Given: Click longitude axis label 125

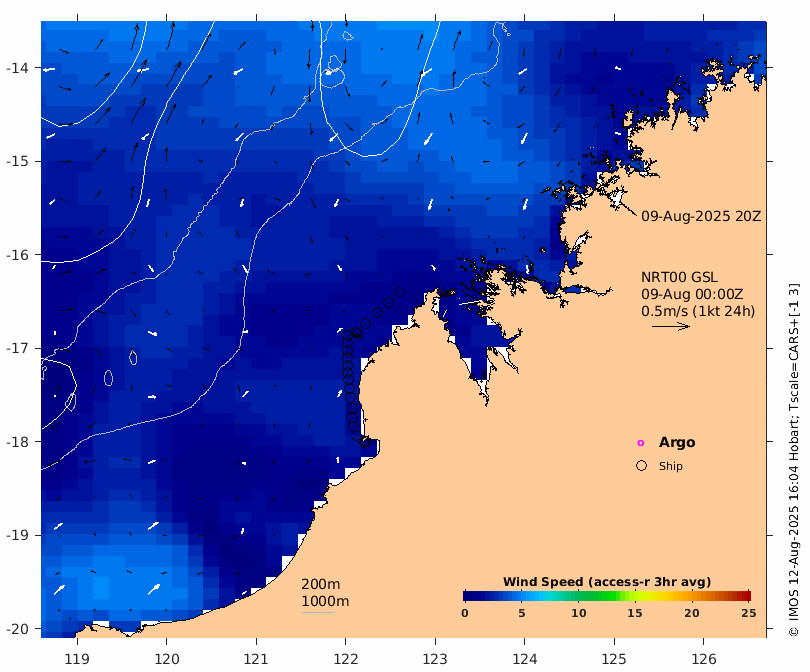Looking at the screenshot, I should pyautogui.click(x=614, y=659).
